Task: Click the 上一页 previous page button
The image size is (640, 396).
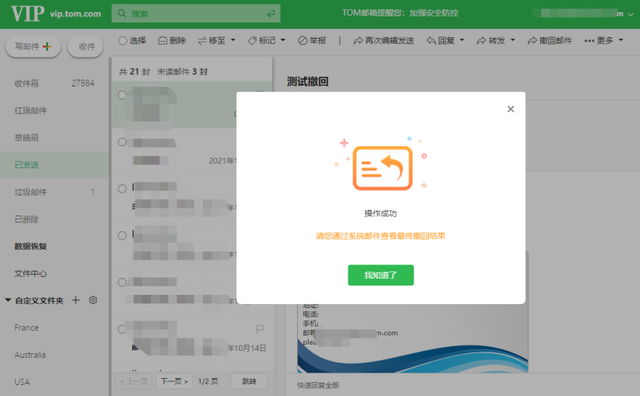Action: (134, 381)
